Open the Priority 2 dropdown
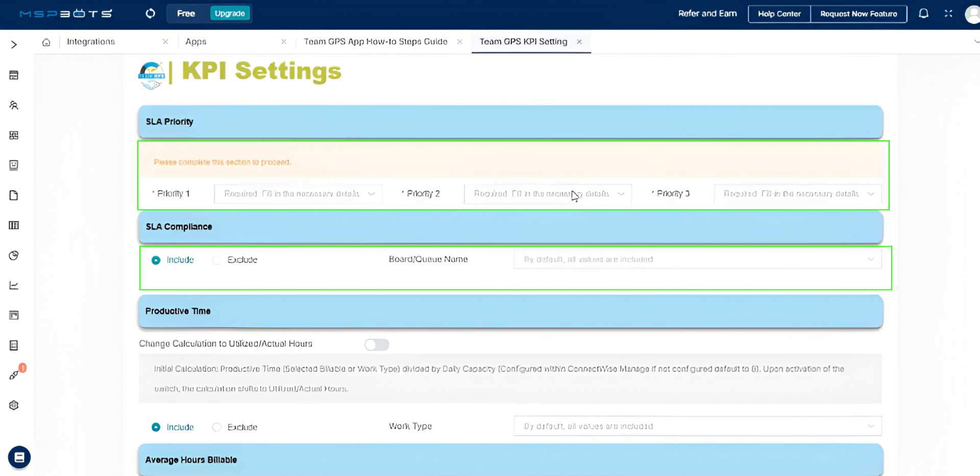Viewport: 980px width, 476px height. click(548, 194)
